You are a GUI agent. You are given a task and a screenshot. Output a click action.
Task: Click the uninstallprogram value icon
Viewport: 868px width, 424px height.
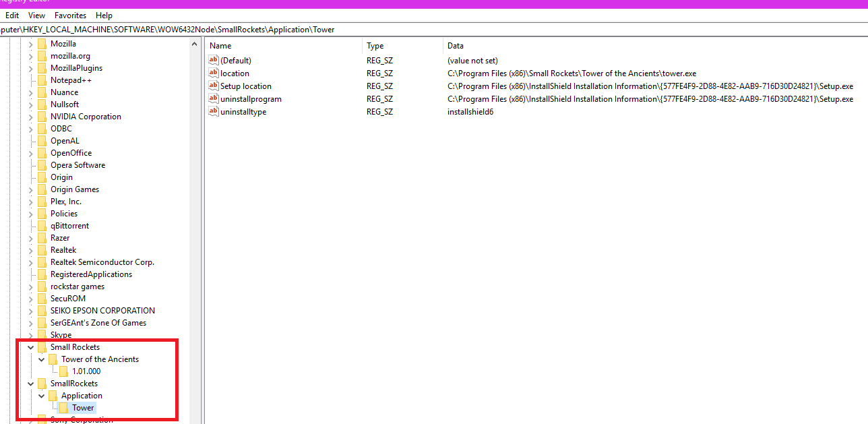point(214,98)
